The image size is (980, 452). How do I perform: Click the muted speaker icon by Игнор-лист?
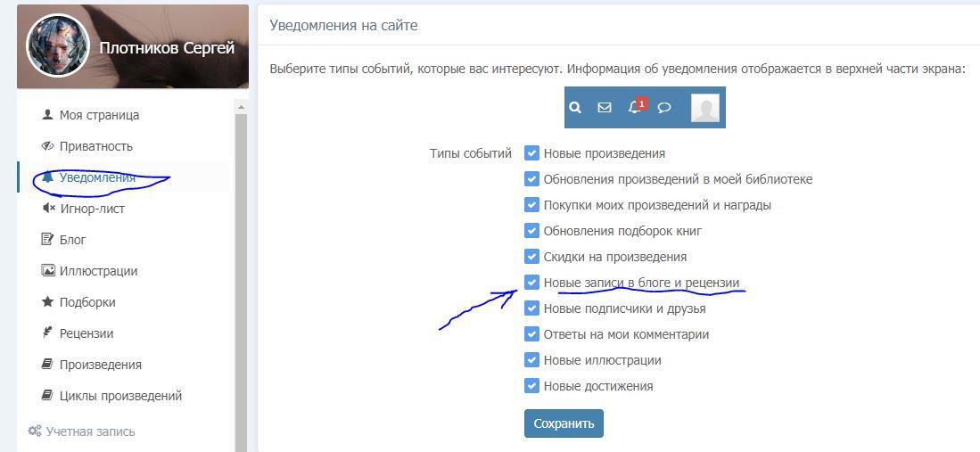click(48, 209)
